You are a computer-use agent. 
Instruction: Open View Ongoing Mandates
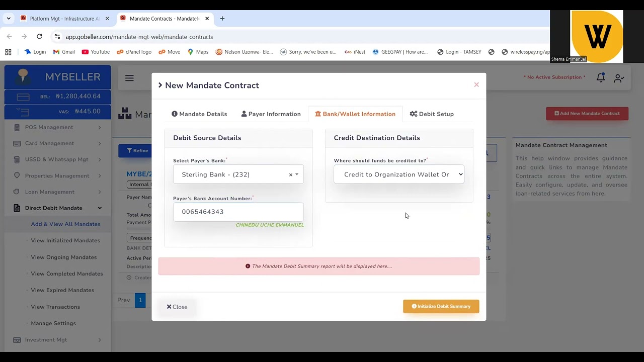click(x=64, y=257)
